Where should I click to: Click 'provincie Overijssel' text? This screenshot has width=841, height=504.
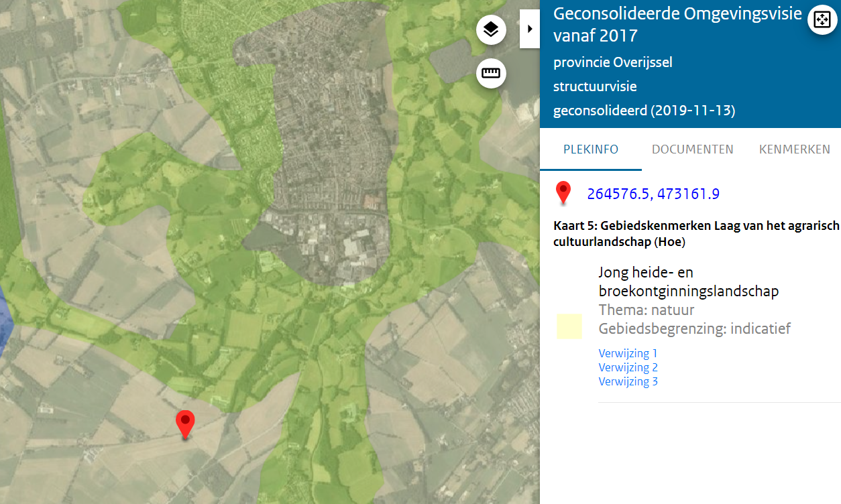pos(613,62)
